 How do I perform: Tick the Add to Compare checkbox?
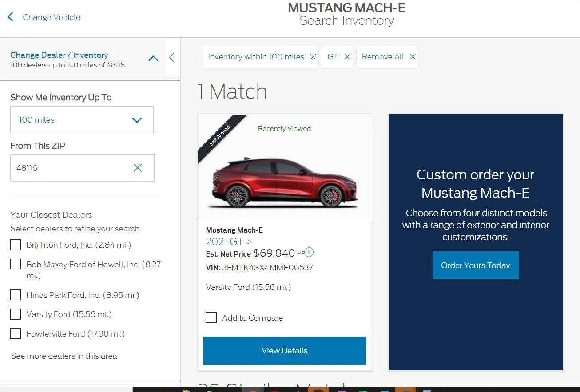pyautogui.click(x=211, y=317)
